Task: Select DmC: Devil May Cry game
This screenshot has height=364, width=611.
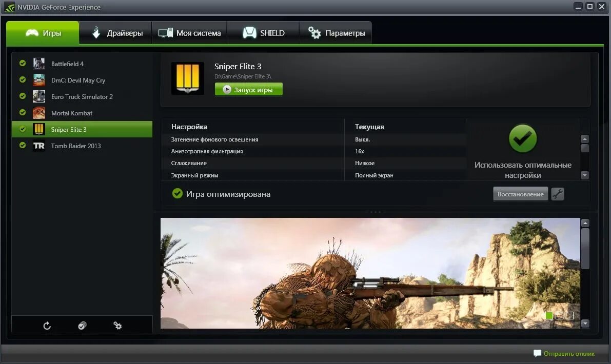Action: pos(82,80)
